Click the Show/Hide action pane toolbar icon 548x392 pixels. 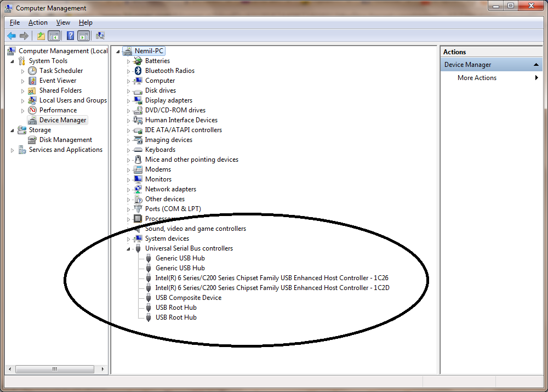point(84,35)
